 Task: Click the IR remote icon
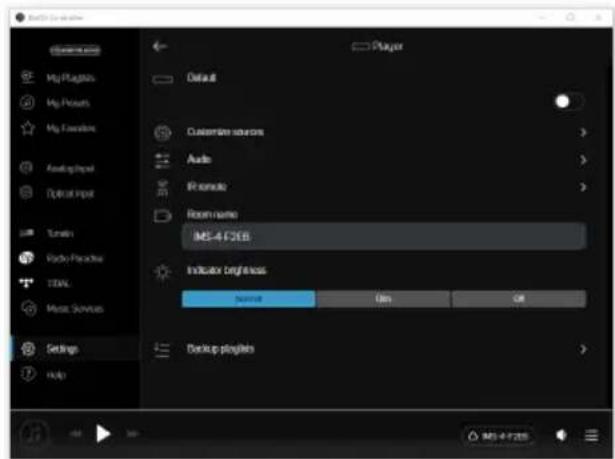[x=162, y=188]
